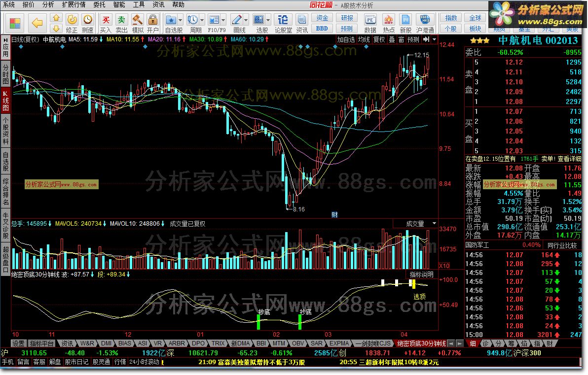Open the 数据 PE data icon

[x=370, y=24]
